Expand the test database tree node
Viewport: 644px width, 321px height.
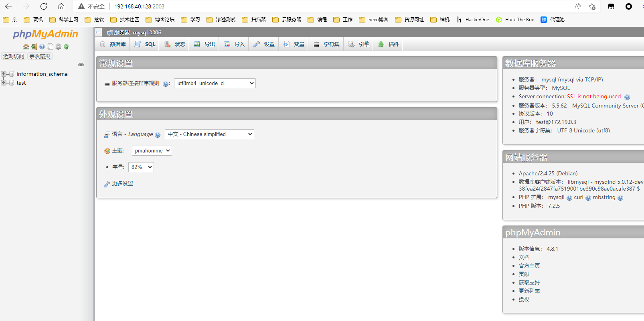coord(4,83)
